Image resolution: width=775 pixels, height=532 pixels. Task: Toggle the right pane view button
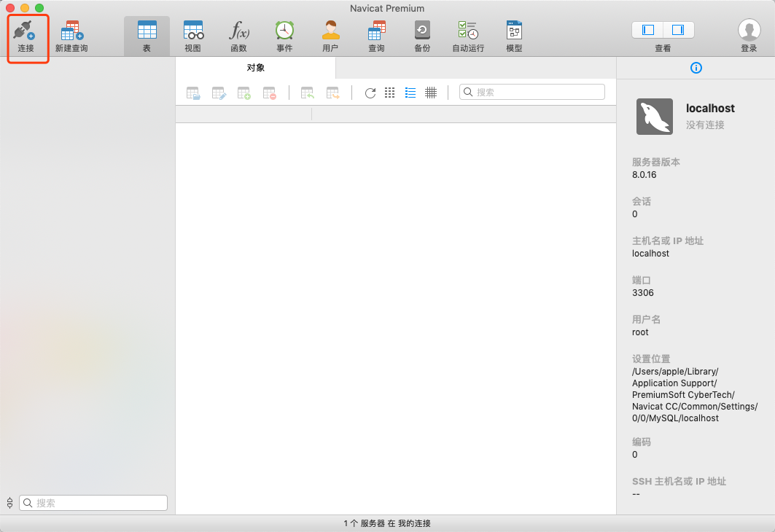(x=678, y=30)
